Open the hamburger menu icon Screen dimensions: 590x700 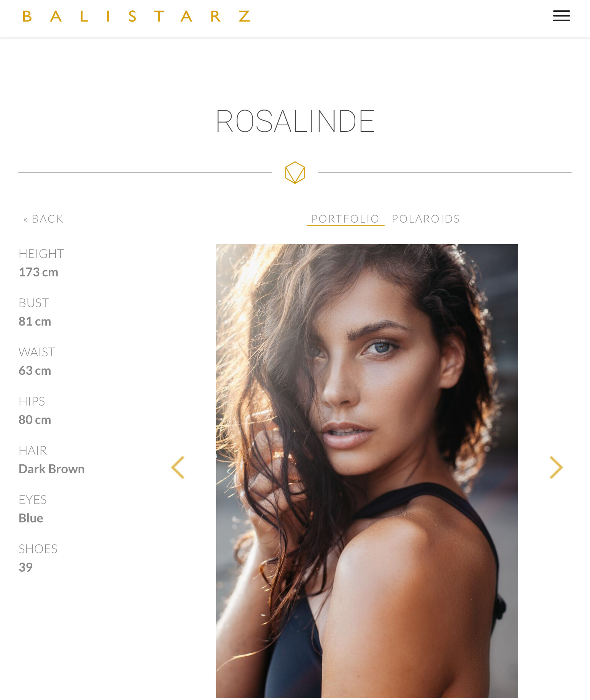pos(561,16)
